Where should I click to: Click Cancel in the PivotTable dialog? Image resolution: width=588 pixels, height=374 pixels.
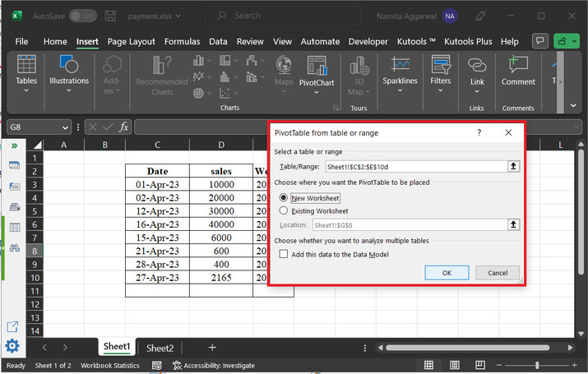497,273
